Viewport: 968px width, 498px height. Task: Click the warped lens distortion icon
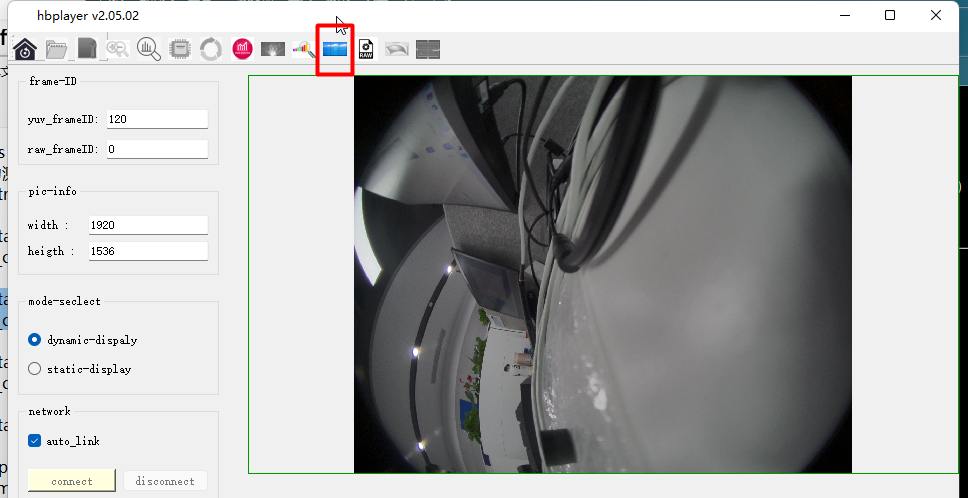[x=397, y=49]
